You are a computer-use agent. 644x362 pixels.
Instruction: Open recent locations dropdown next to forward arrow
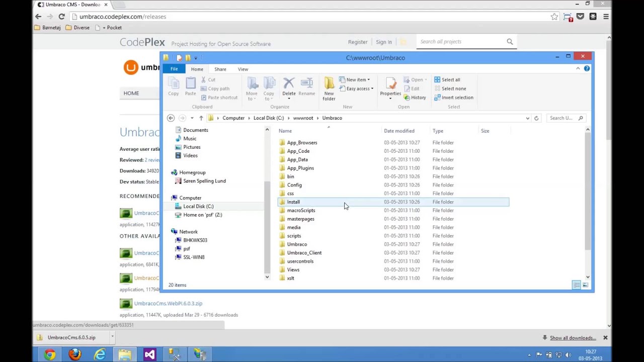tap(192, 118)
